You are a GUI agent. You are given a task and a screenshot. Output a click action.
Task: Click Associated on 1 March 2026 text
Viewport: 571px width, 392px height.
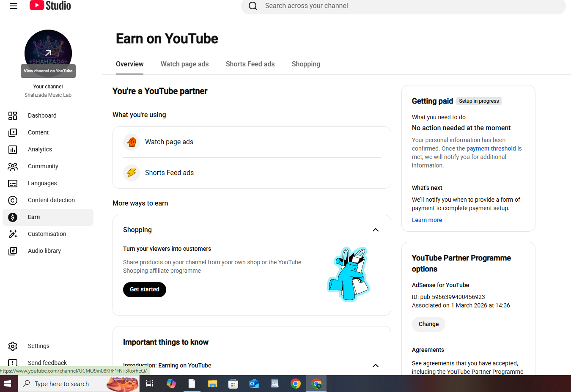click(461, 305)
